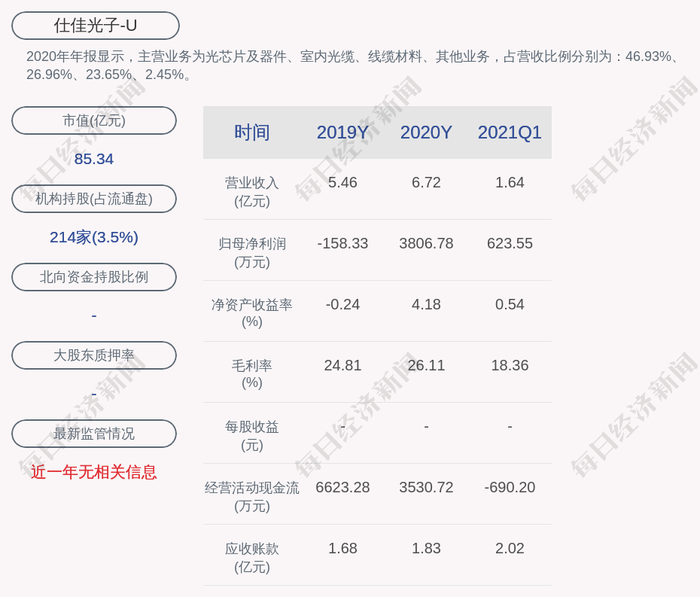The width and height of the screenshot is (700, 597).
Task: Click the 应收账款(亿元) row label
Action: [x=252, y=558]
